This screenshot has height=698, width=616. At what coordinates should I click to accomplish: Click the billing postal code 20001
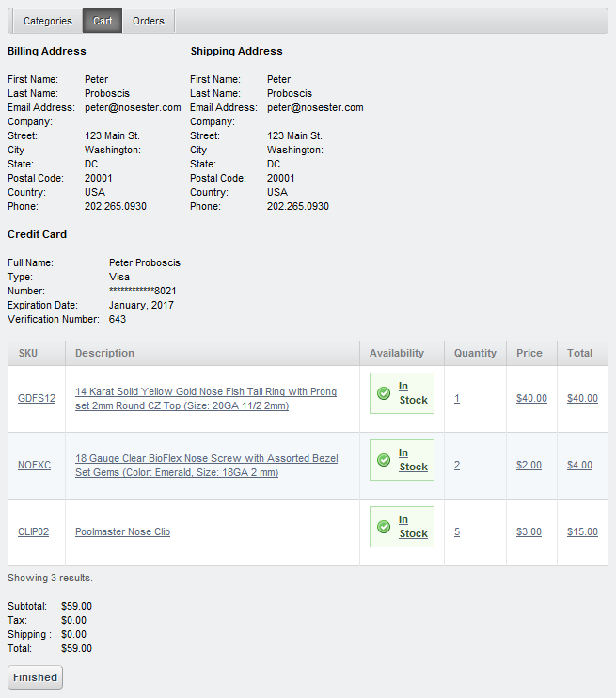coord(99,178)
